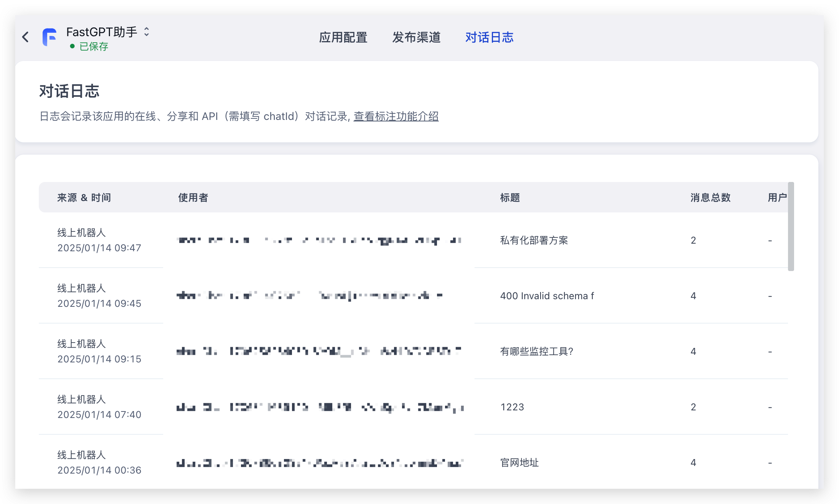Screen dimensions: 839x504
Task: Click the 来源 & 时间 column header
Action: pyautogui.click(x=84, y=198)
